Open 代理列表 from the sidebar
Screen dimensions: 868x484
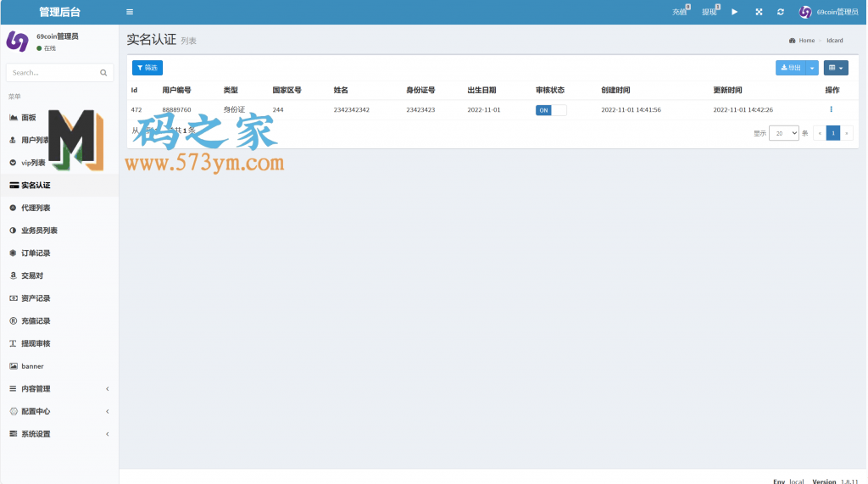[x=59, y=208]
